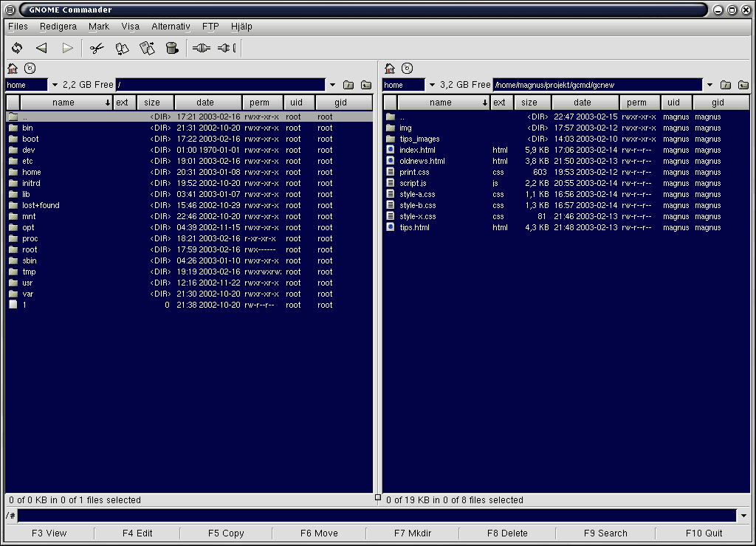Click the CD-ROM device icon in right panel

(407, 69)
